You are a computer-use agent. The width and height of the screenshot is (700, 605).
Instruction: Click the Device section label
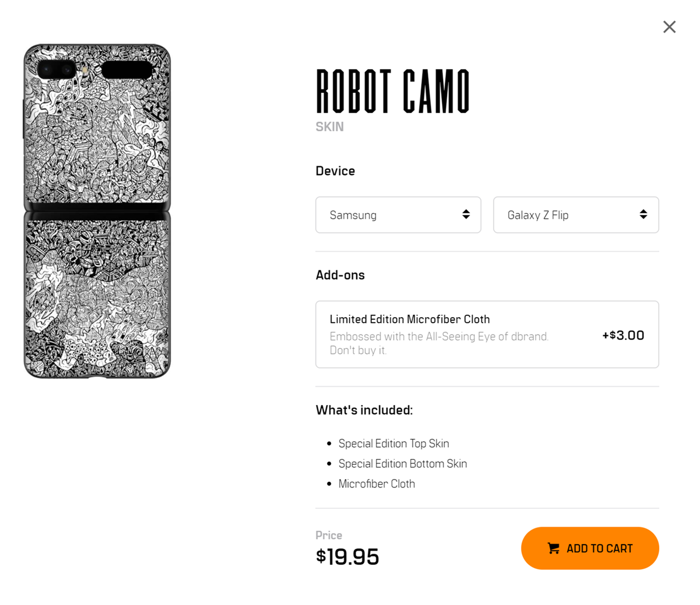pos(335,171)
